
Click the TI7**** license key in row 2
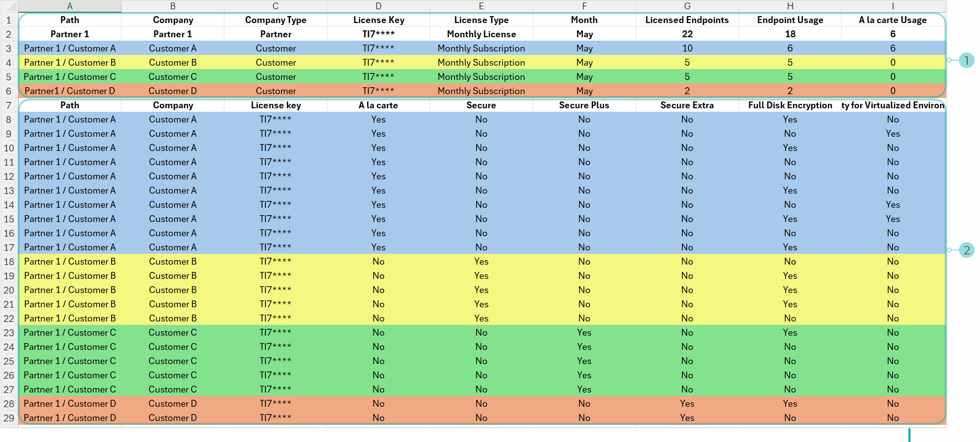coord(378,34)
